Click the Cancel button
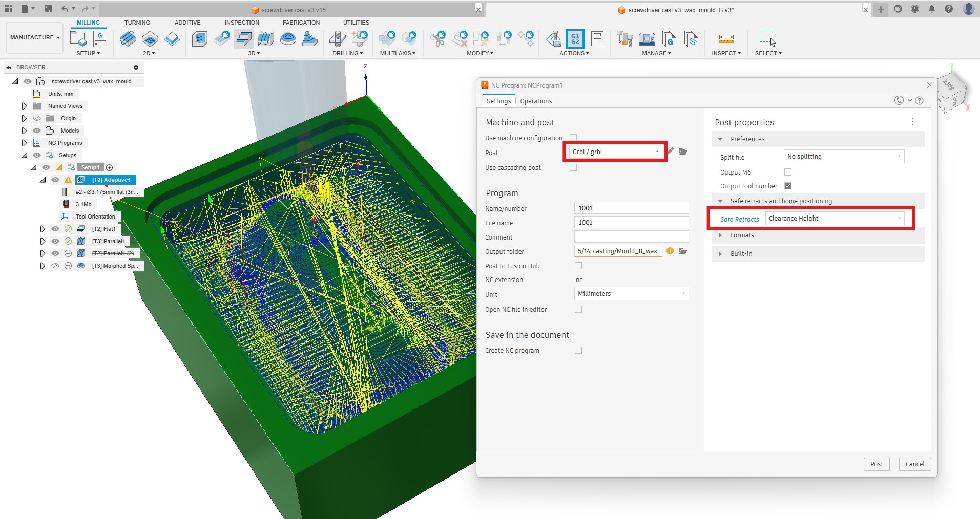Image resolution: width=980 pixels, height=519 pixels. 915,464
